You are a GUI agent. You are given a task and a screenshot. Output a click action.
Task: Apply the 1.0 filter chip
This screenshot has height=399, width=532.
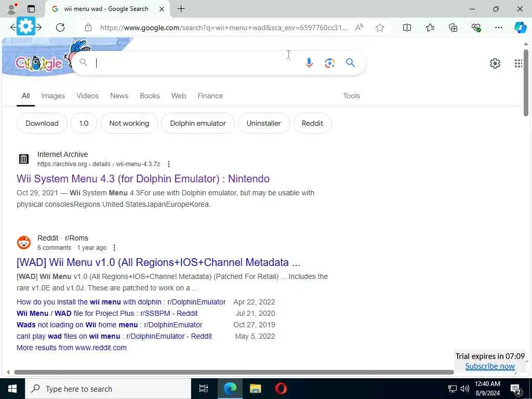click(x=84, y=123)
